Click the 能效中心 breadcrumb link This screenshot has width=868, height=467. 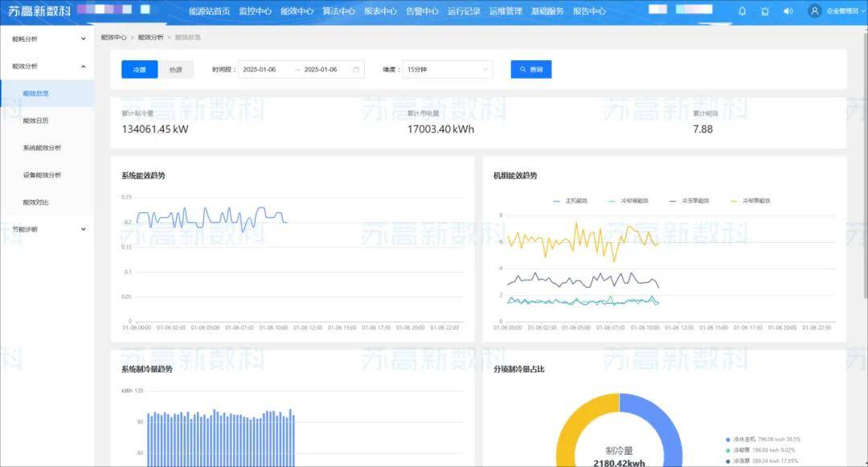click(x=113, y=37)
